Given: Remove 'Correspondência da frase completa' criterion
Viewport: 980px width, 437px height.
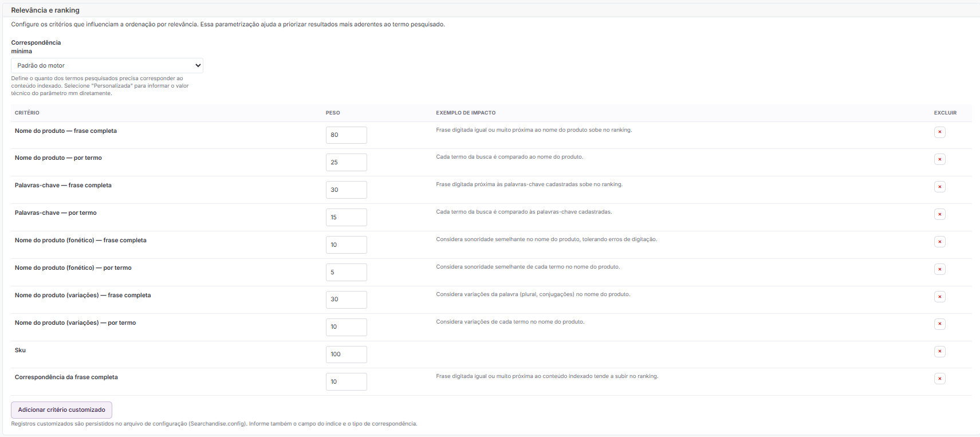Looking at the screenshot, I should coord(939,379).
